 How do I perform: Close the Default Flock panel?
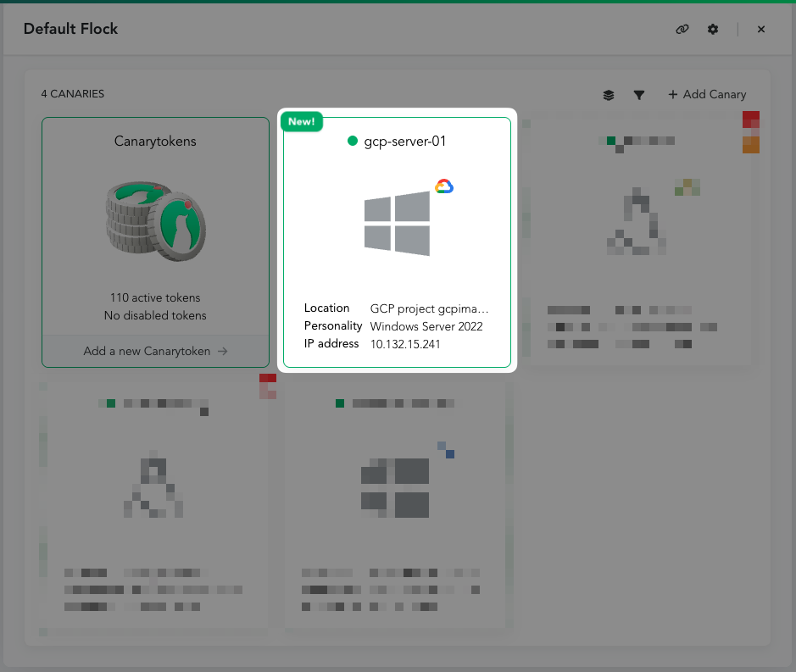(x=761, y=29)
